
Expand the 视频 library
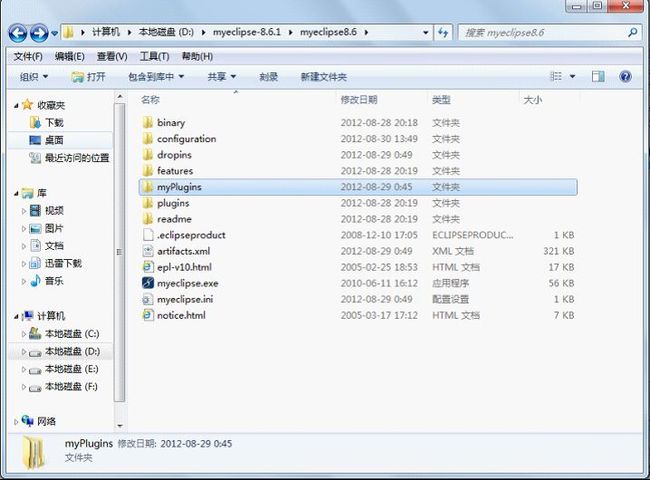24,211
